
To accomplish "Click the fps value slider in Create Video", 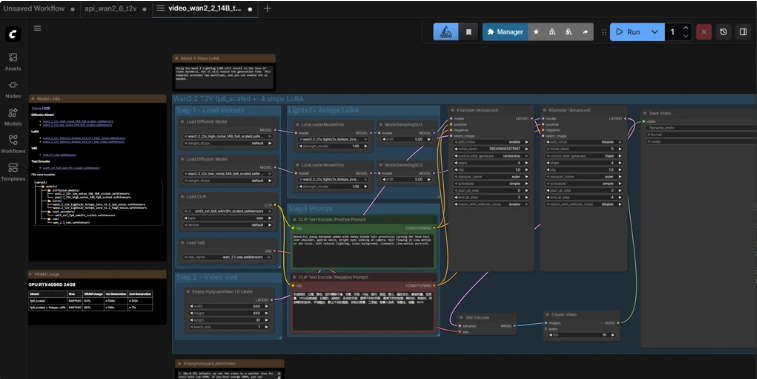I will (582, 335).
